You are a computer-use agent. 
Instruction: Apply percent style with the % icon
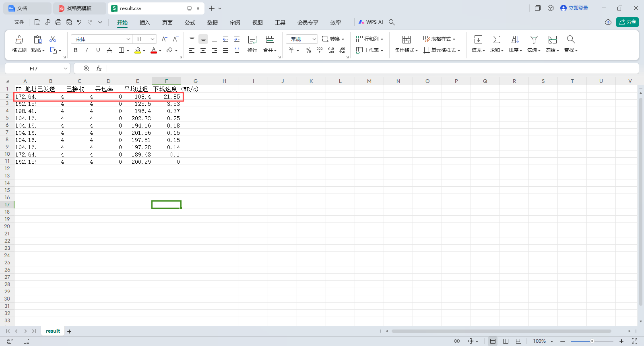click(x=308, y=50)
